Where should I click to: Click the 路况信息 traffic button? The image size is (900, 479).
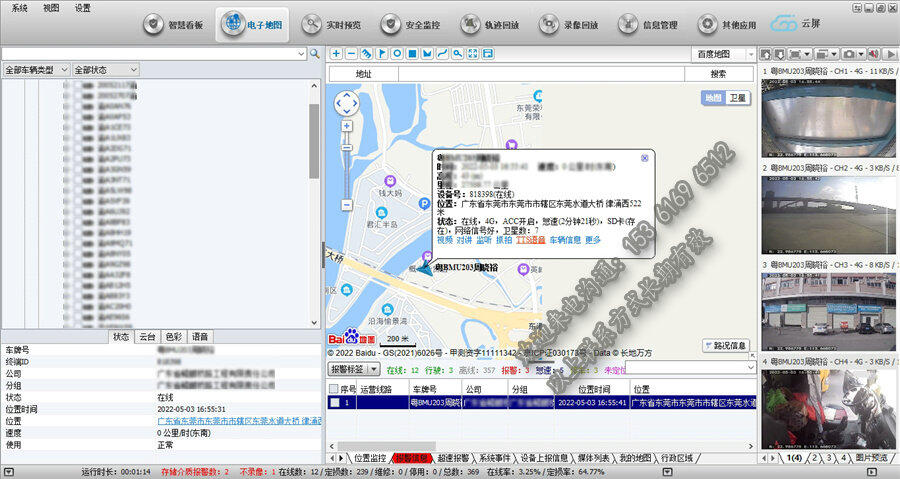point(725,345)
